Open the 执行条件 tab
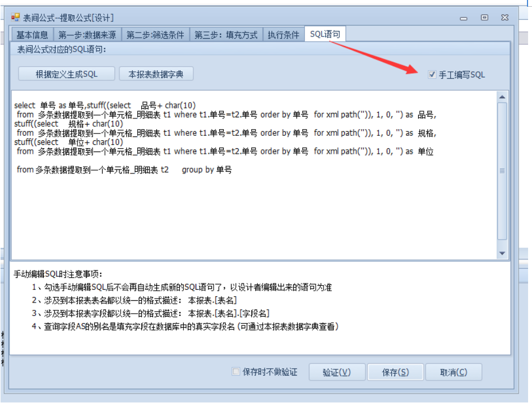532x403 pixels. pos(283,35)
